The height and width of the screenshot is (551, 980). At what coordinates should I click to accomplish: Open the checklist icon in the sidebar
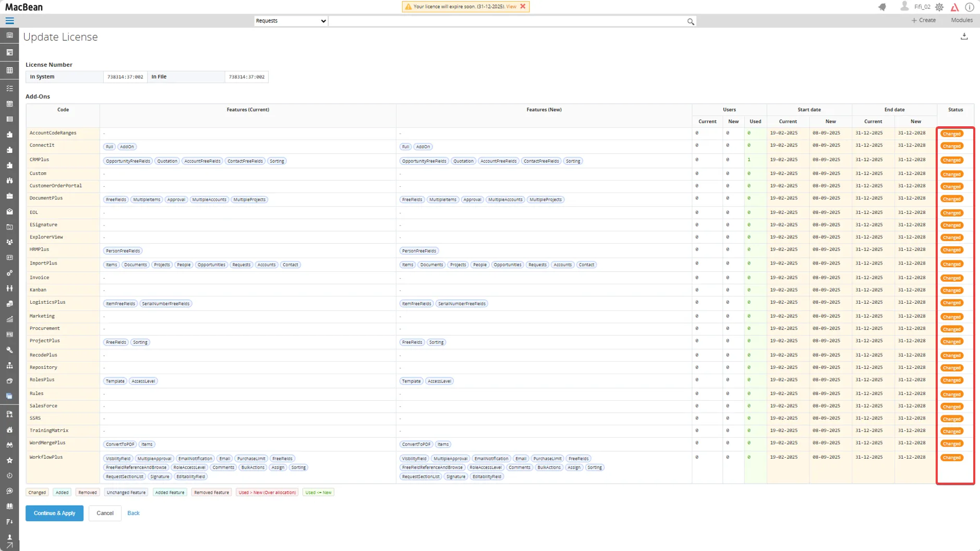(9, 89)
